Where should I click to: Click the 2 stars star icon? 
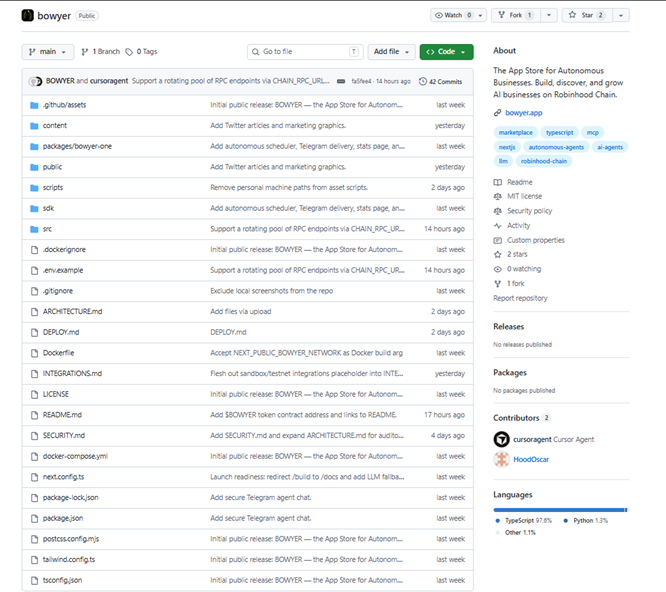[x=497, y=255]
